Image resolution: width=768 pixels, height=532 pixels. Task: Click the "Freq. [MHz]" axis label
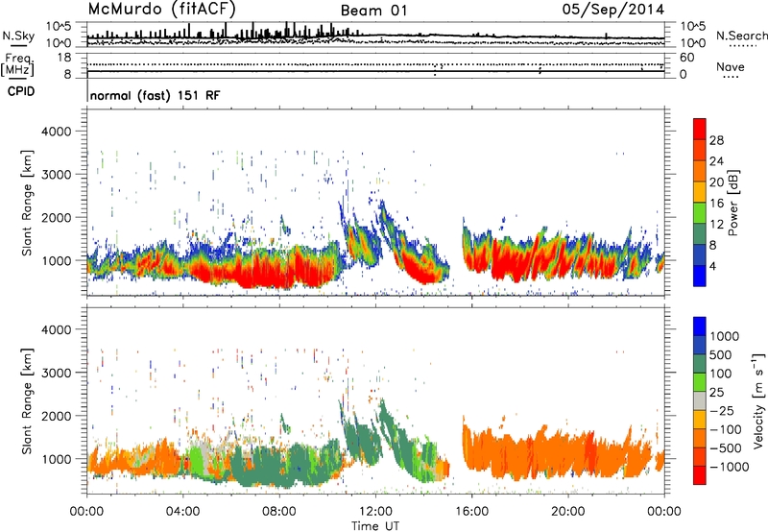(17, 65)
